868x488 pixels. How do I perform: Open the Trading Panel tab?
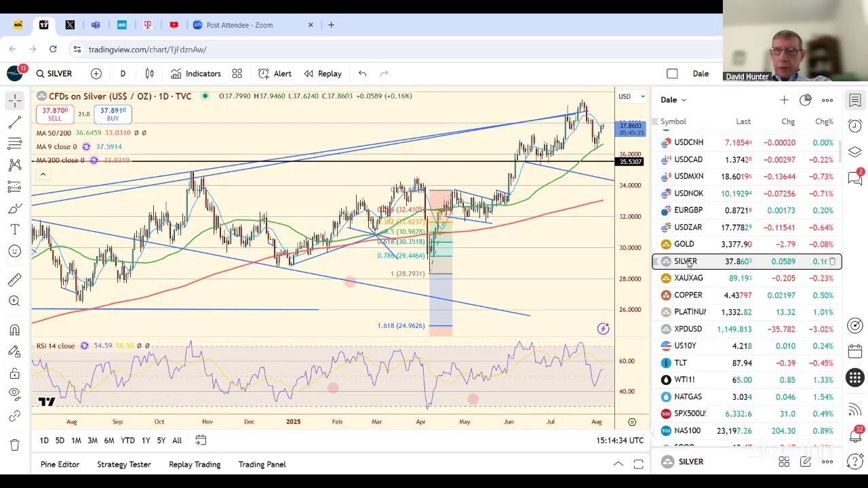pos(262,464)
